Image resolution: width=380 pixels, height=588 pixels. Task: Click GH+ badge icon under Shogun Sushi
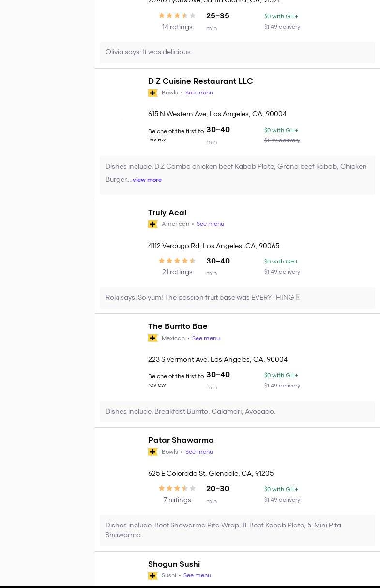(x=152, y=576)
